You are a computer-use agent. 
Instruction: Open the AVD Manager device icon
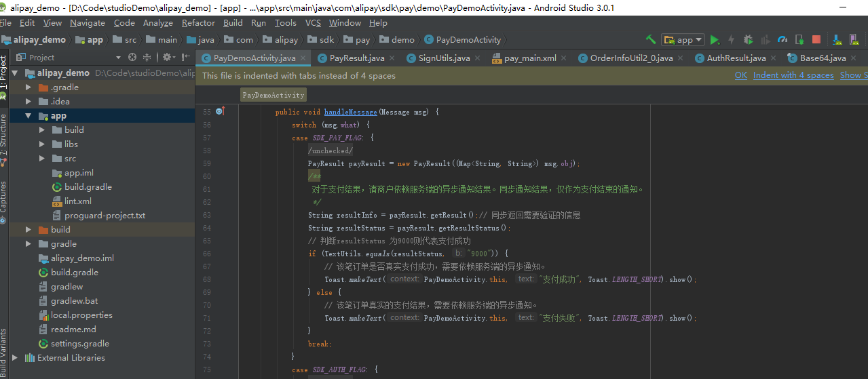[854, 39]
